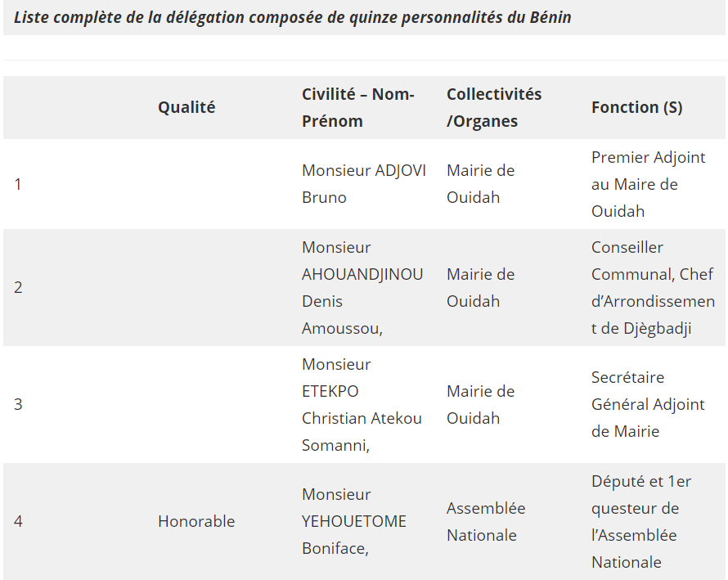Click row number 2 cell

point(18,287)
